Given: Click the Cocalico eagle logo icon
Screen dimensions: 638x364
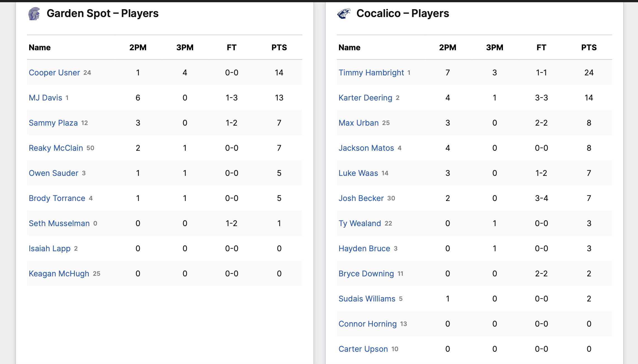Looking at the screenshot, I should coord(344,14).
